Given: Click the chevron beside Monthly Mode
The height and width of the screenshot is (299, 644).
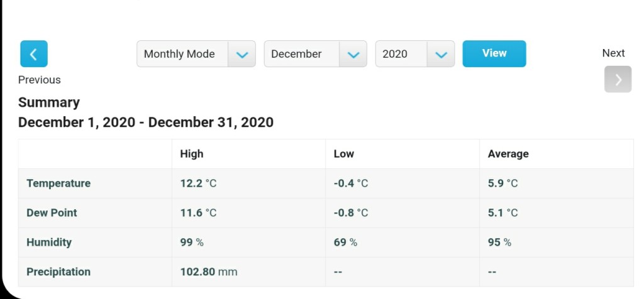Looking at the screenshot, I should (x=242, y=54).
